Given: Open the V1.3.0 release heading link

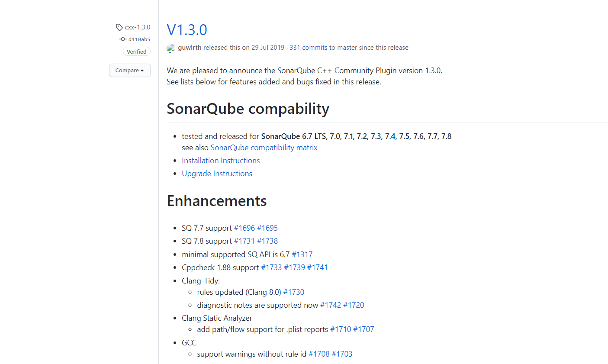Looking at the screenshot, I should [x=187, y=29].
